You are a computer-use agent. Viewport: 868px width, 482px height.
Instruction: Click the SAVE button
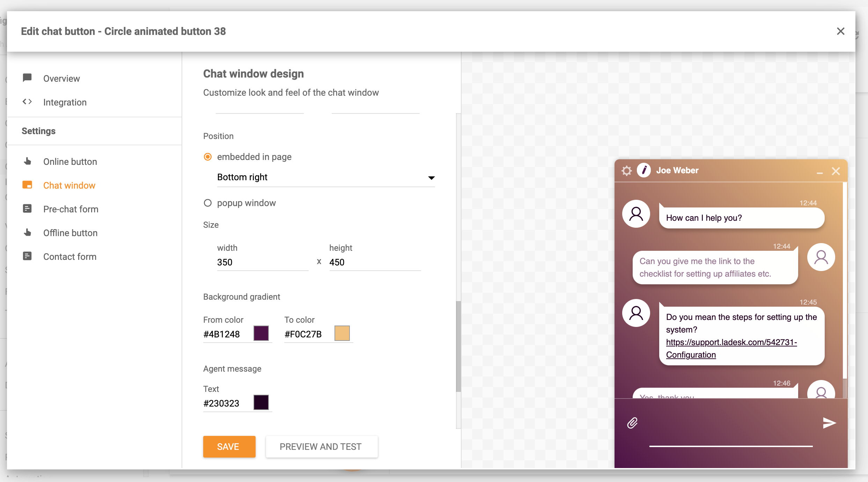[229, 446]
